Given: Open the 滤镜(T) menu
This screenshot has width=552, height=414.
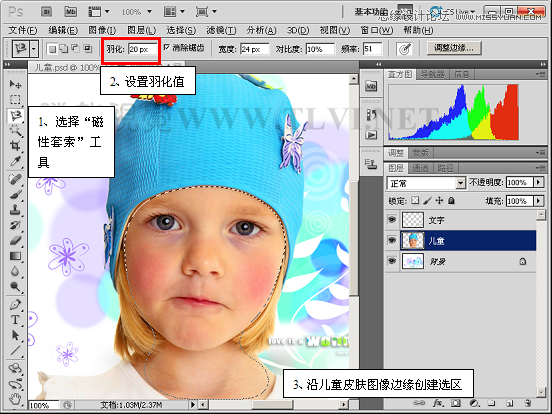Looking at the screenshot, I should click(x=221, y=31).
